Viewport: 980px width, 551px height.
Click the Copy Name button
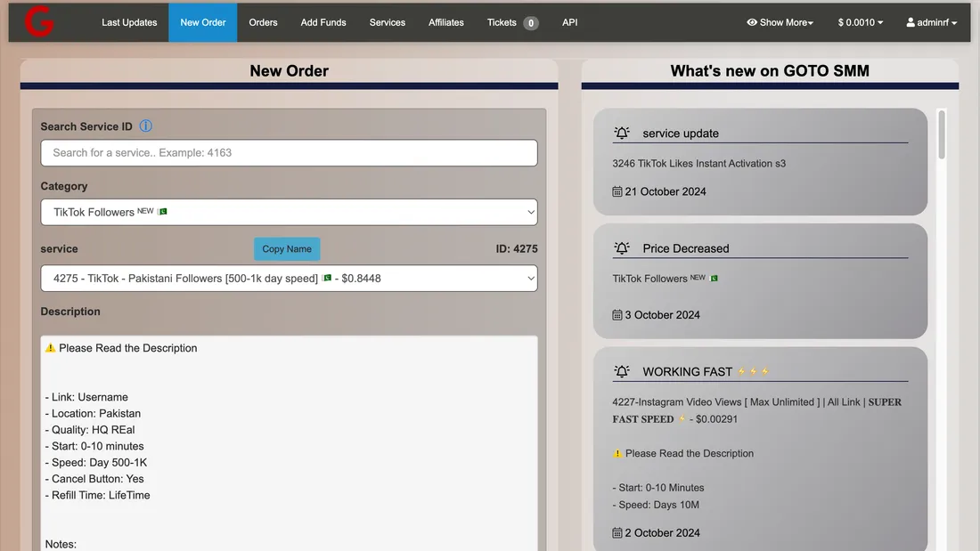tap(287, 248)
